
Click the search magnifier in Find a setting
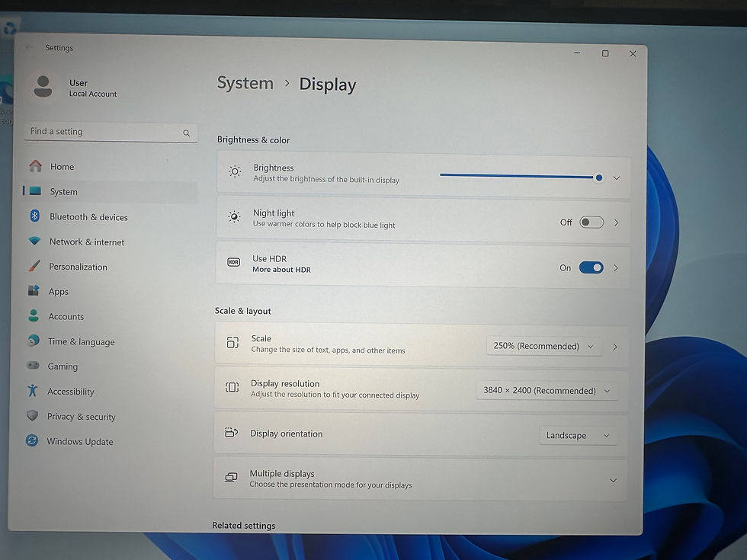pos(186,132)
